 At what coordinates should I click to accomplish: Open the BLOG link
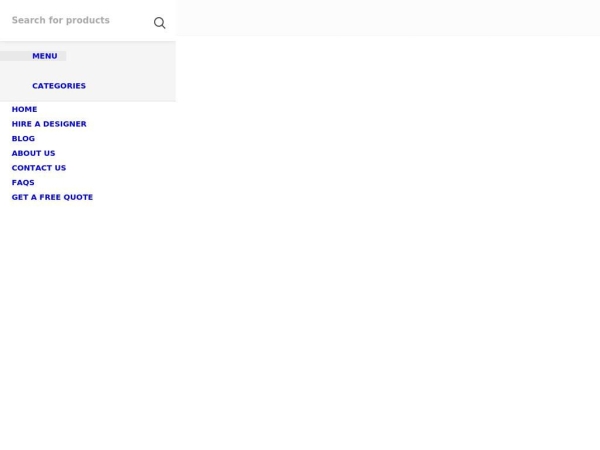point(23,139)
